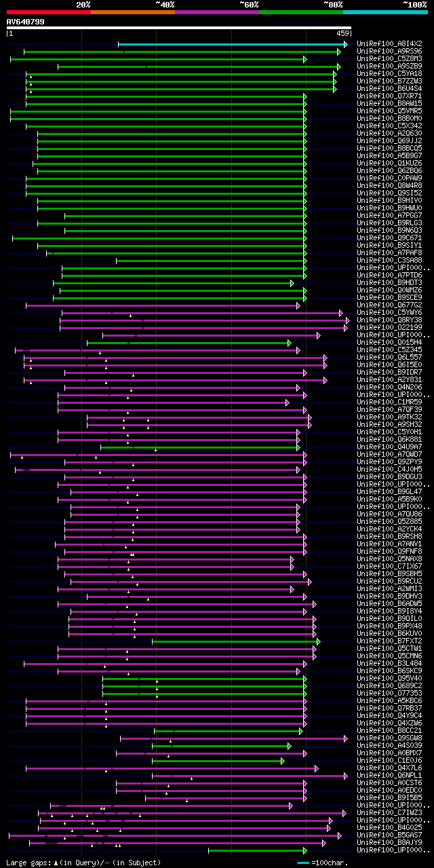Open hit UniRef100_A9RS96
Image resolution: width=434 pixels, height=868 pixels.
pyautogui.click(x=389, y=52)
